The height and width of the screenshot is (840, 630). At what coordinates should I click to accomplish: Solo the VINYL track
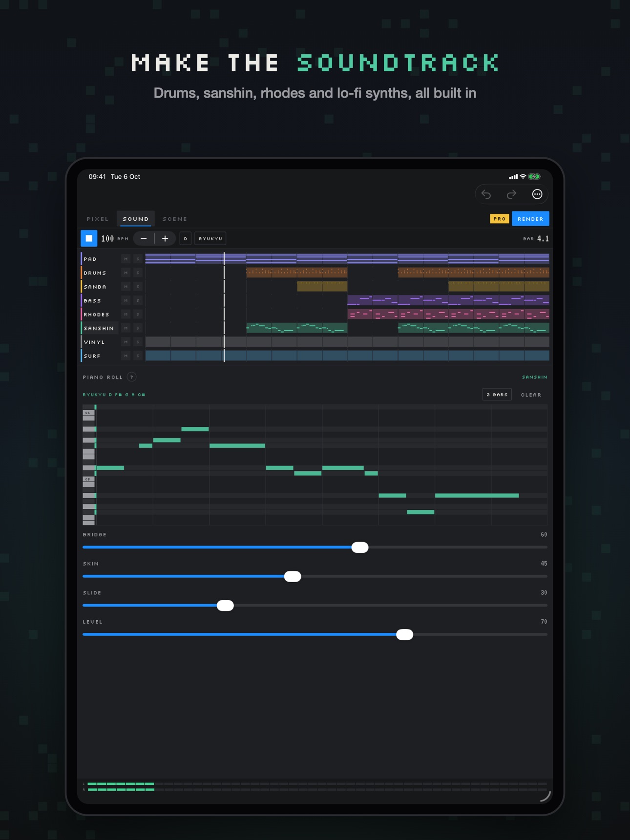138,342
